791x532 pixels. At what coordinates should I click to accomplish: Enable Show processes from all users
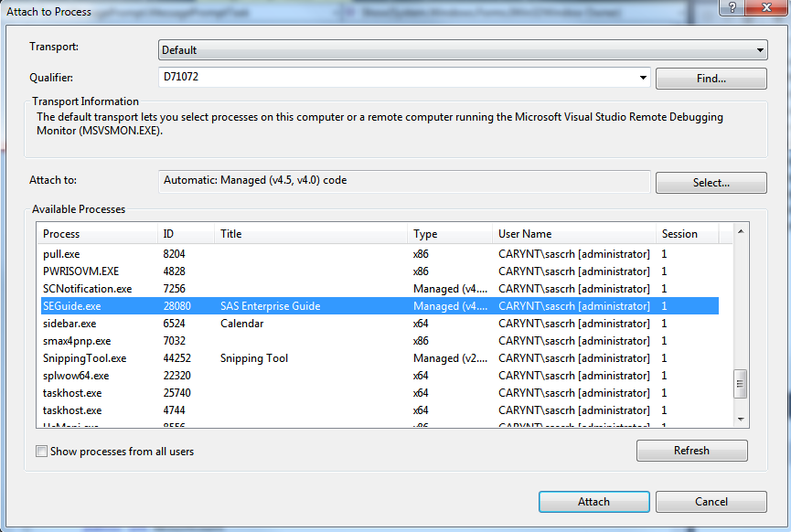[x=40, y=451]
